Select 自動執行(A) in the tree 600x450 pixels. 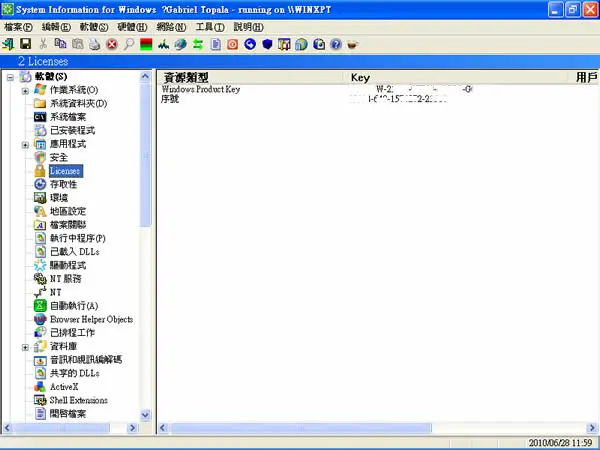pyautogui.click(x=74, y=306)
